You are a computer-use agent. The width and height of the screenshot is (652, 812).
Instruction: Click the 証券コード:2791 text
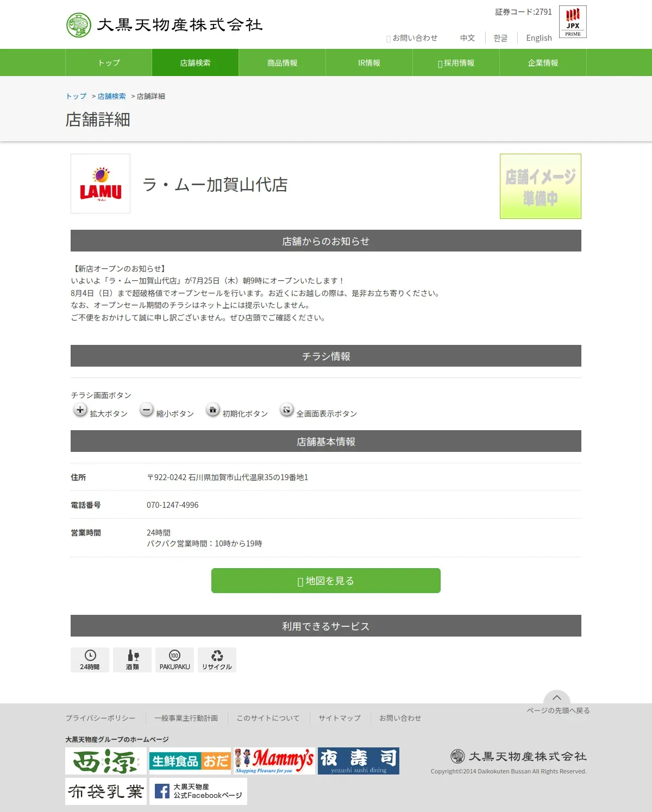point(523,12)
